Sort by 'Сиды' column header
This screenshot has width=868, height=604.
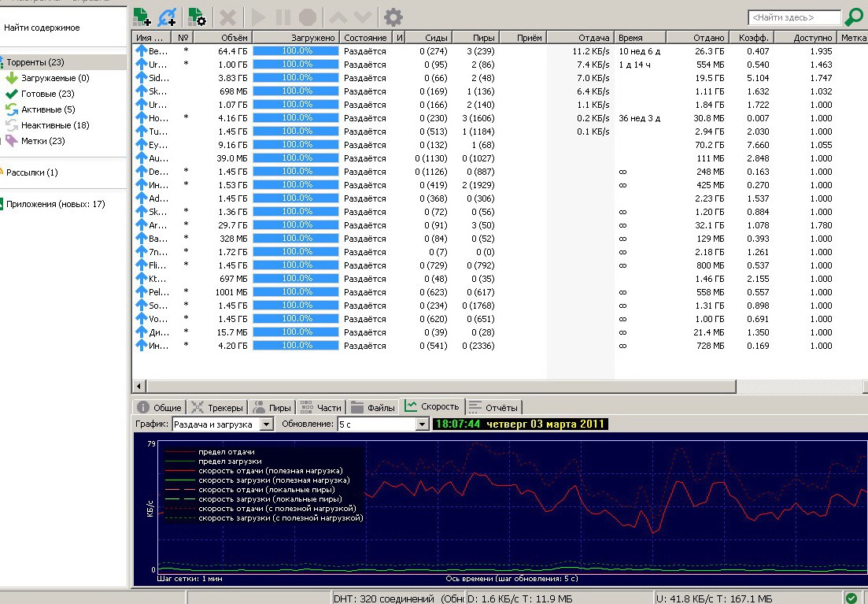click(429, 38)
